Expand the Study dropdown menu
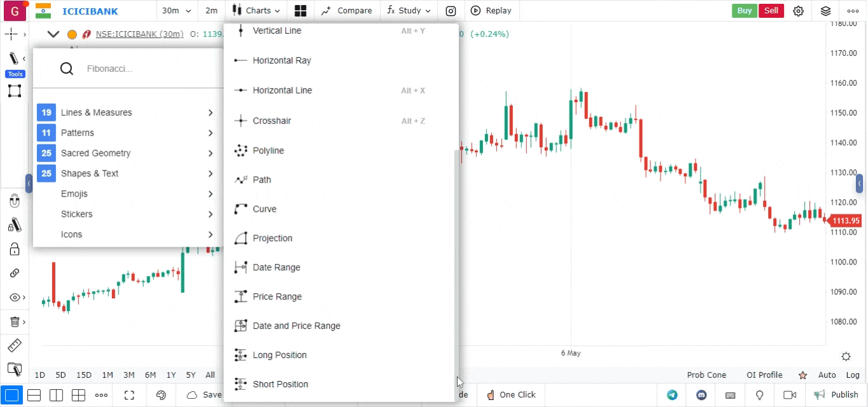868x407 pixels. pyautogui.click(x=409, y=11)
